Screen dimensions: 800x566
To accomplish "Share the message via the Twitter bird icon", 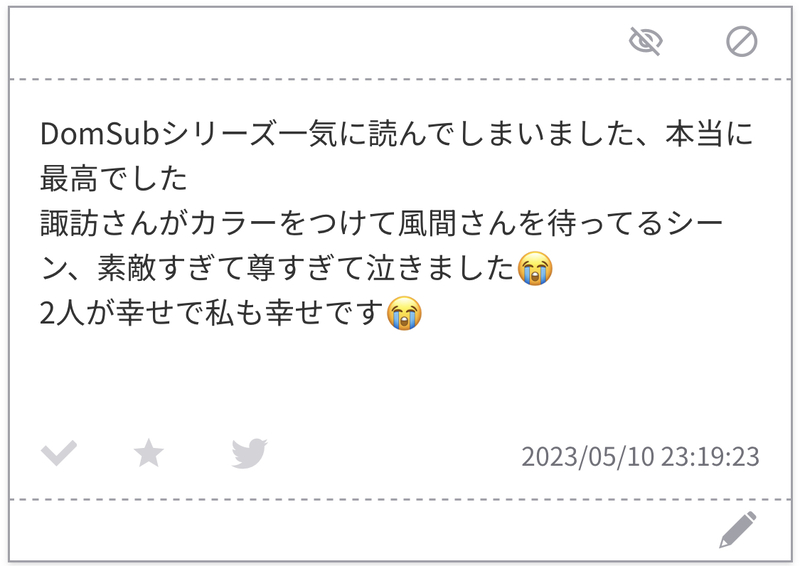I will pyautogui.click(x=249, y=453).
